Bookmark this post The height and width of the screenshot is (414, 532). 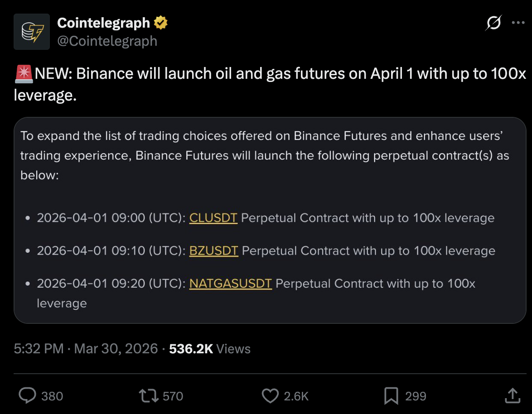pos(391,396)
